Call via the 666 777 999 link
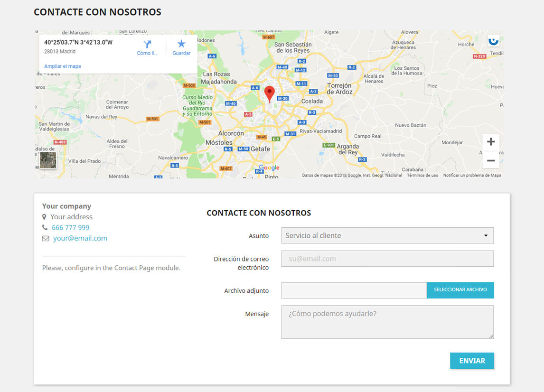The height and width of the screenshot is (392, 544). coord(70,227)
